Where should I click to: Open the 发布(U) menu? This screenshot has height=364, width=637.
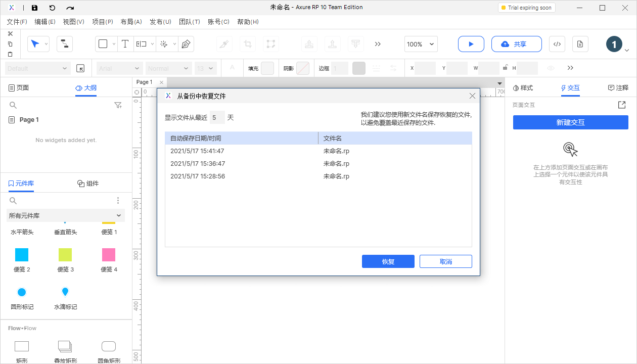(160, 22)
